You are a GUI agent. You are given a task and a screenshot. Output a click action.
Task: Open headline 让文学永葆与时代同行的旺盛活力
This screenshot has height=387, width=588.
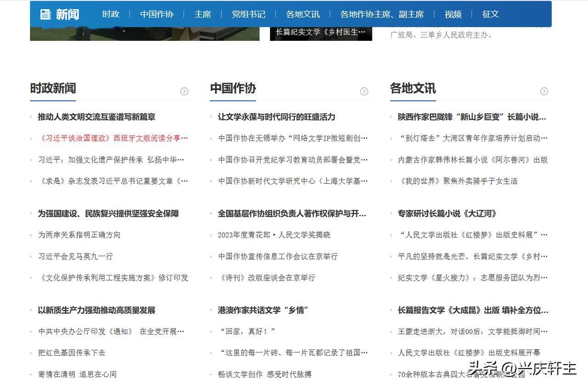tap(277, 117)
